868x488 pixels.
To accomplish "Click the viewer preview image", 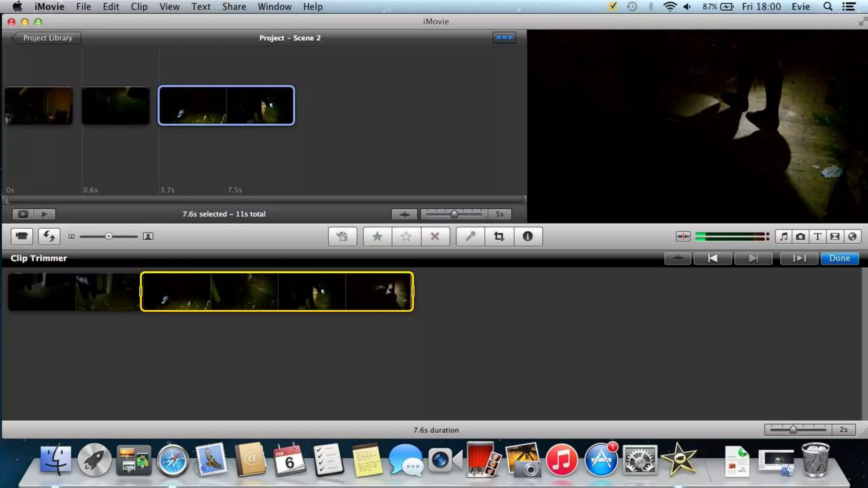I will click(697, 126).
